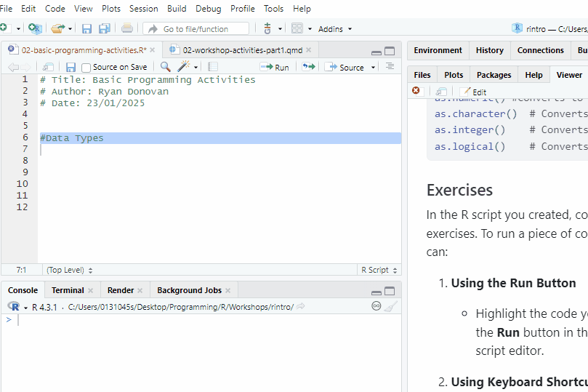
Task: Open the Addins dropdown menu
Action: point(334,29)
